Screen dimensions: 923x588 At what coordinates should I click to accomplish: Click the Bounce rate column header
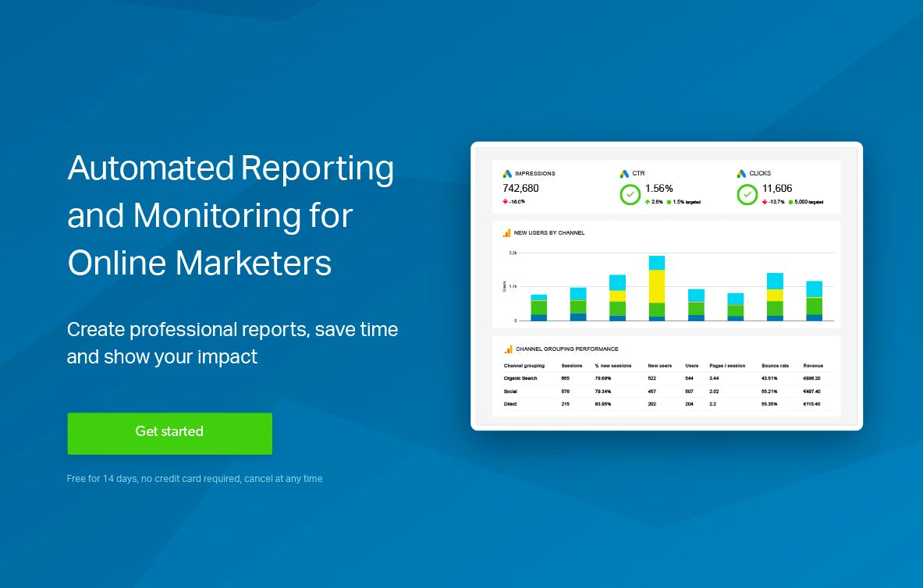click(x=775, y=366)
